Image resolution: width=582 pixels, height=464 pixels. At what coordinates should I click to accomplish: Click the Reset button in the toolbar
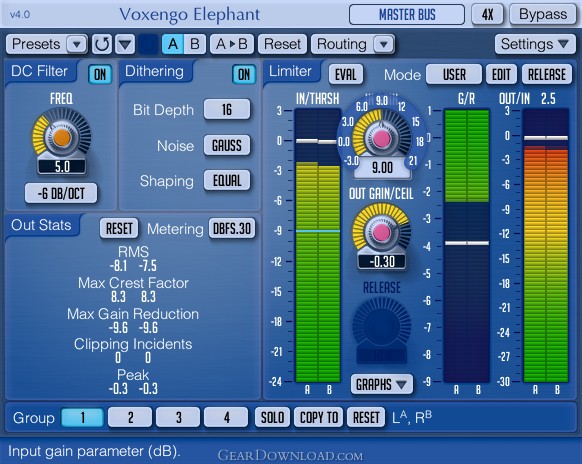tap(282, 44)
